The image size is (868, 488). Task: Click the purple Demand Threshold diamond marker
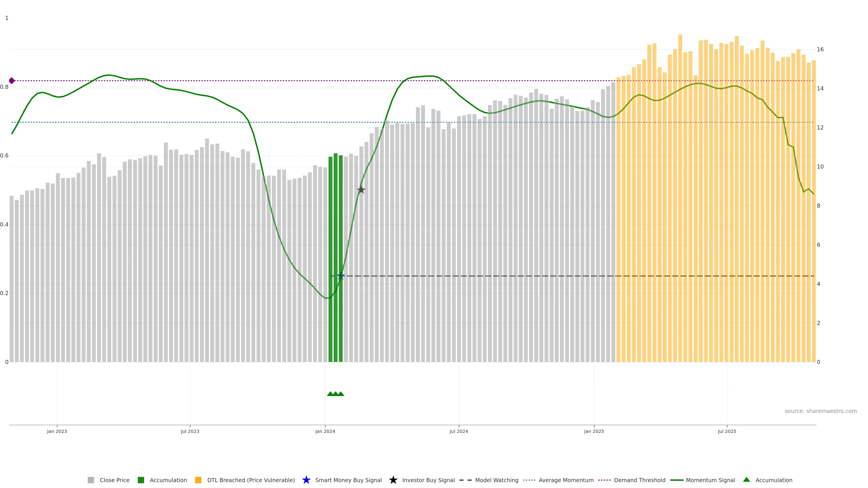12,80
